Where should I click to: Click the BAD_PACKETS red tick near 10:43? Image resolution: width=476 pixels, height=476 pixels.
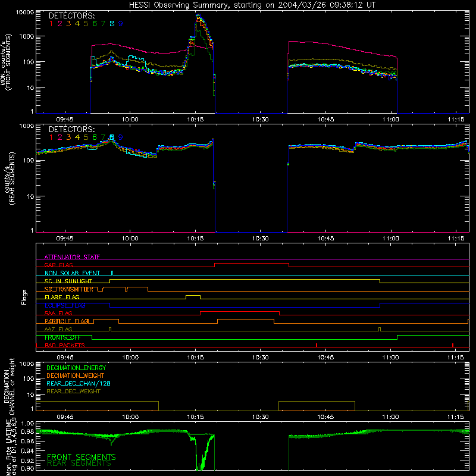(x=317, y=345)
